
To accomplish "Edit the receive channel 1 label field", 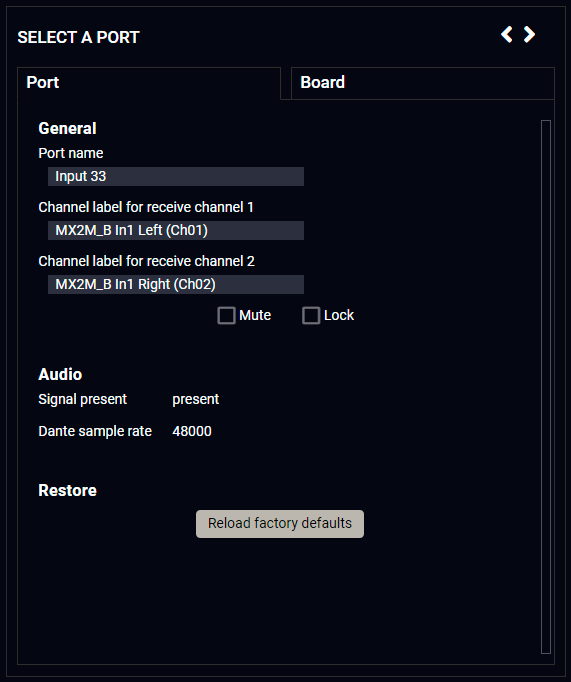I will [176, 231].
